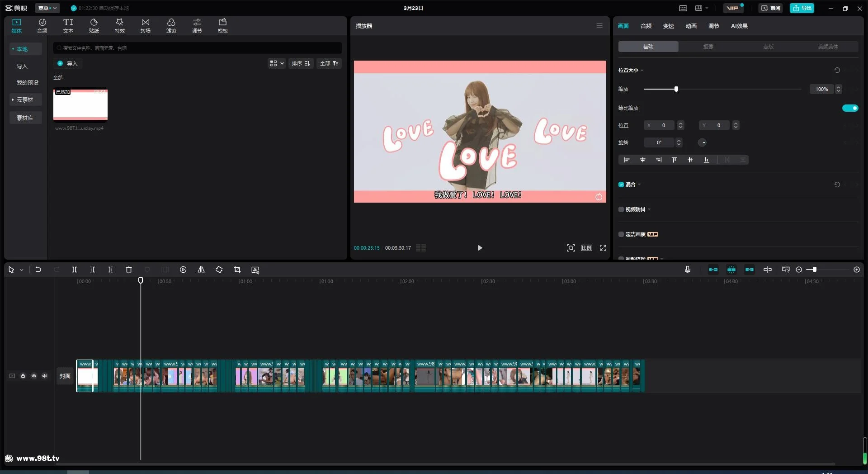
Task: Open the layout dropdown in title bar
Action: [x=701, y=8]
